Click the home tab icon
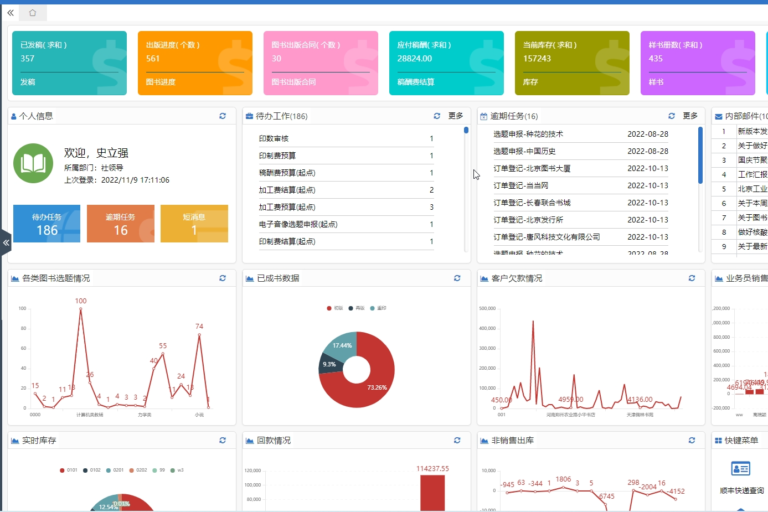 tap(32, 13)
